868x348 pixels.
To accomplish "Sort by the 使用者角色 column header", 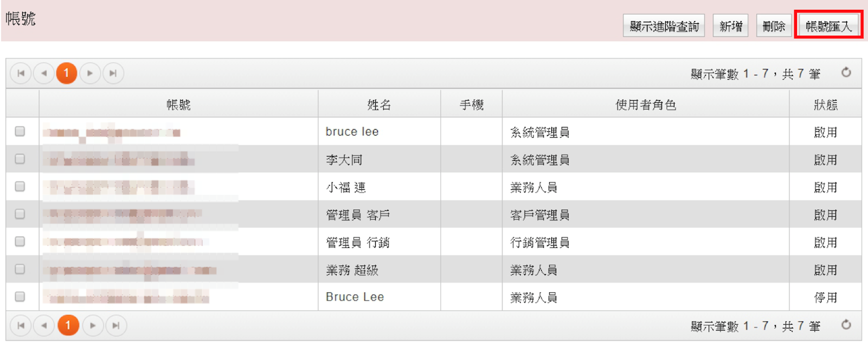I will [x=646, y=105].
